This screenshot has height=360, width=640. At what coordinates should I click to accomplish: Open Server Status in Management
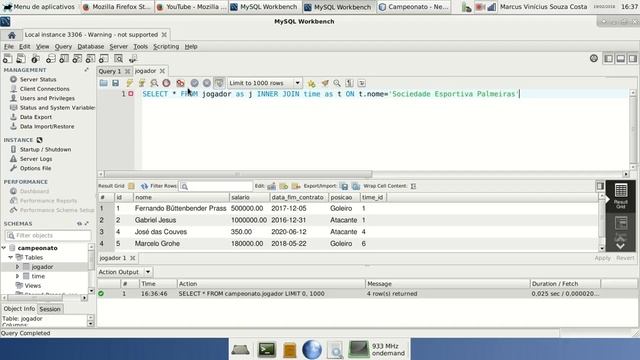(x=38, y=80)
